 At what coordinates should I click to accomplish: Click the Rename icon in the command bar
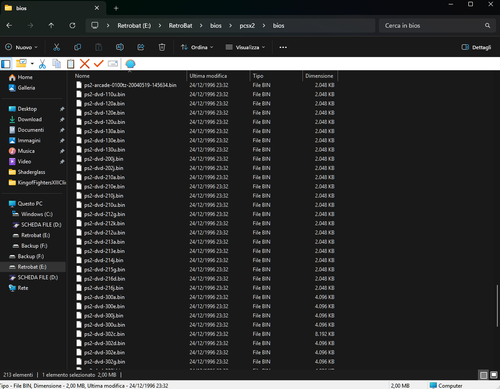pyautogui.click(x=120, y=47)
